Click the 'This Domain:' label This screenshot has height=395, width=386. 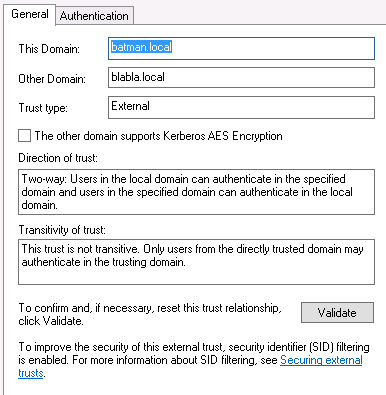pos(49,49)
